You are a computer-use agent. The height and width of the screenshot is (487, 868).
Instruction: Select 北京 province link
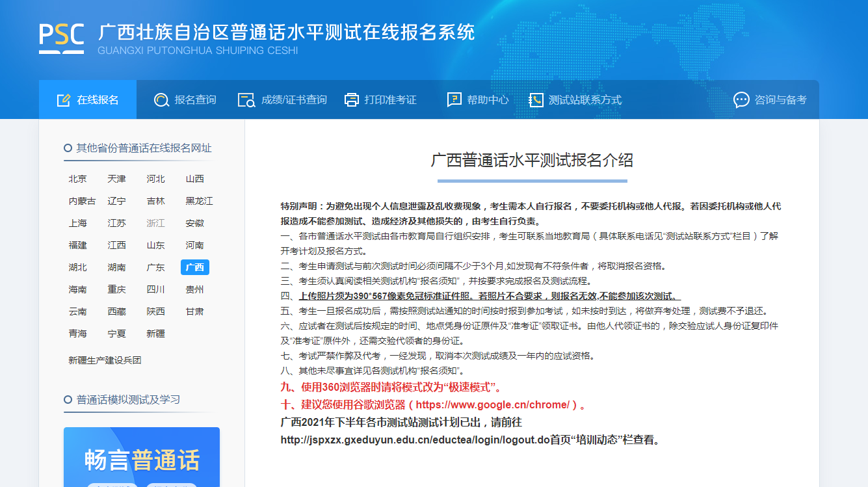click(x=77, y=179)
